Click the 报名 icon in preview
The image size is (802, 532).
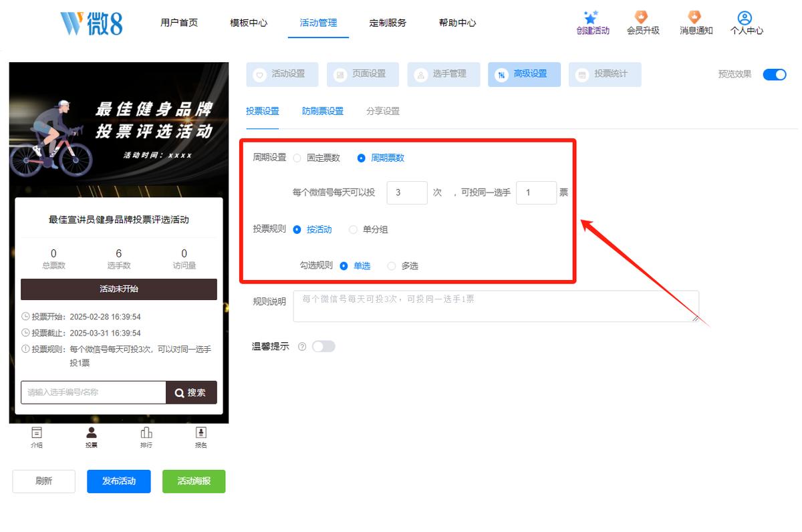point(201,432)
